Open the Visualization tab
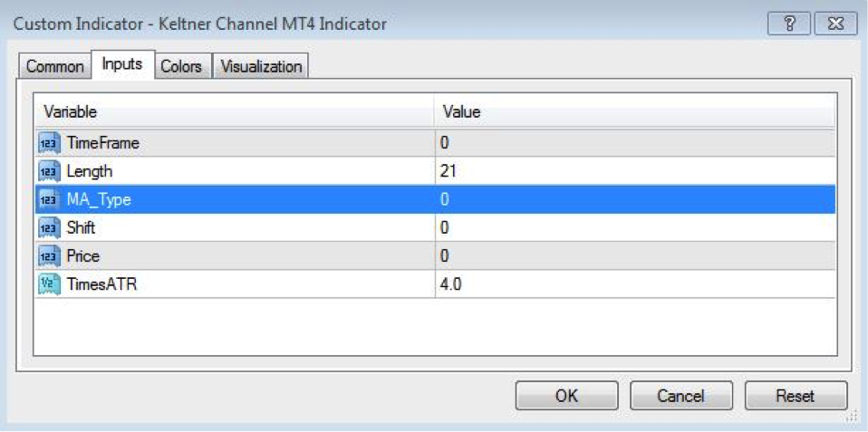The height and width of the screenshot is (432, 868). pos(261,67)
